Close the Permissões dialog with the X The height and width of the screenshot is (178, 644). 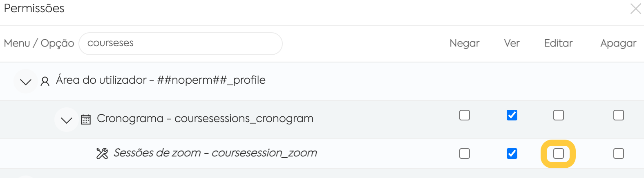635,9
